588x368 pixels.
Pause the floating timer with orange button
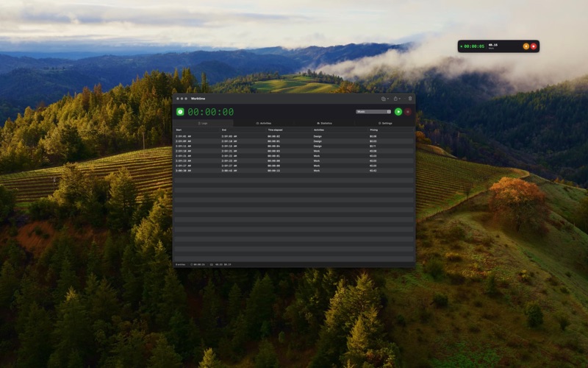pyautogui.click(x=526, y=46)
